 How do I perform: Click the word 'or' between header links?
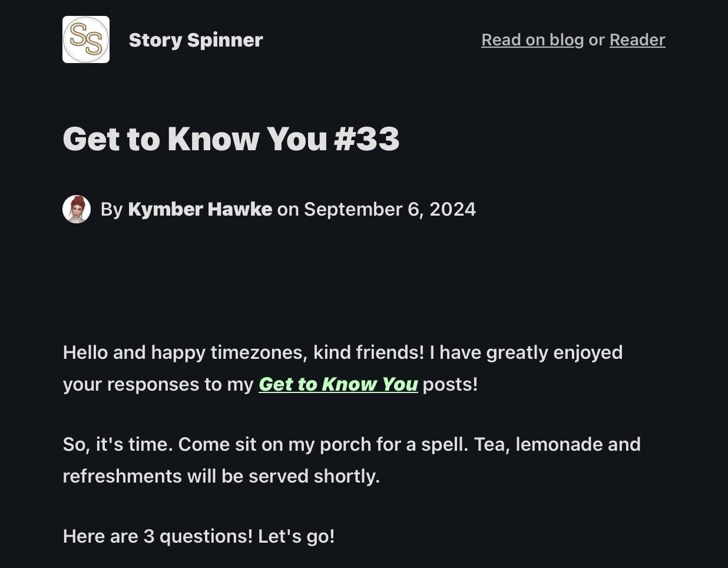coord(597,40)
